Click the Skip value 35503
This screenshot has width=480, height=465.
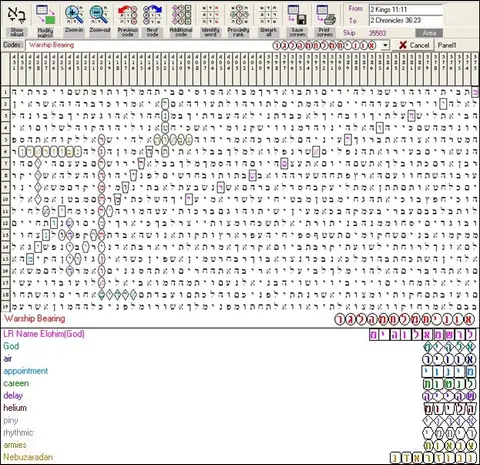coord(377,33)
